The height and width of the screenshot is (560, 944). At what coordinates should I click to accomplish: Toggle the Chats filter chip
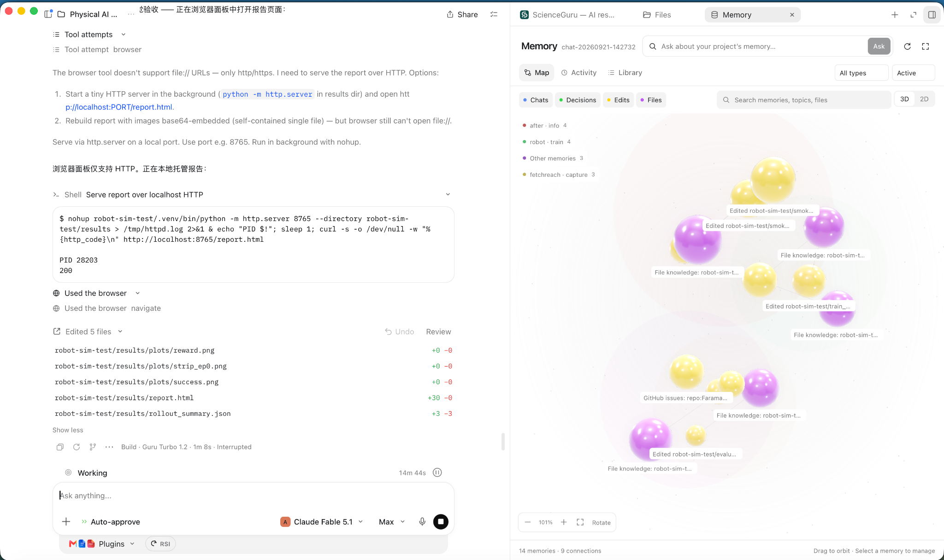pyautogui.click(x=536, y=100)
